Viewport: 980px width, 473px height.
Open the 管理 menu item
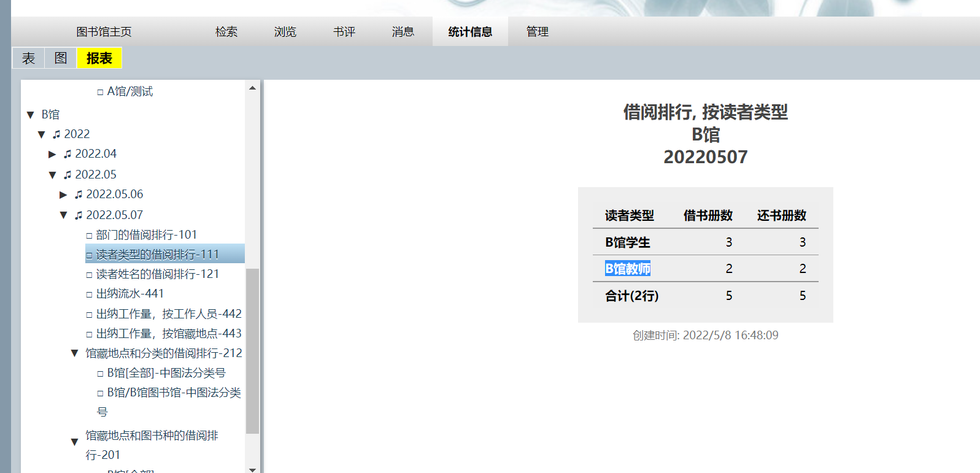point(538,32)
